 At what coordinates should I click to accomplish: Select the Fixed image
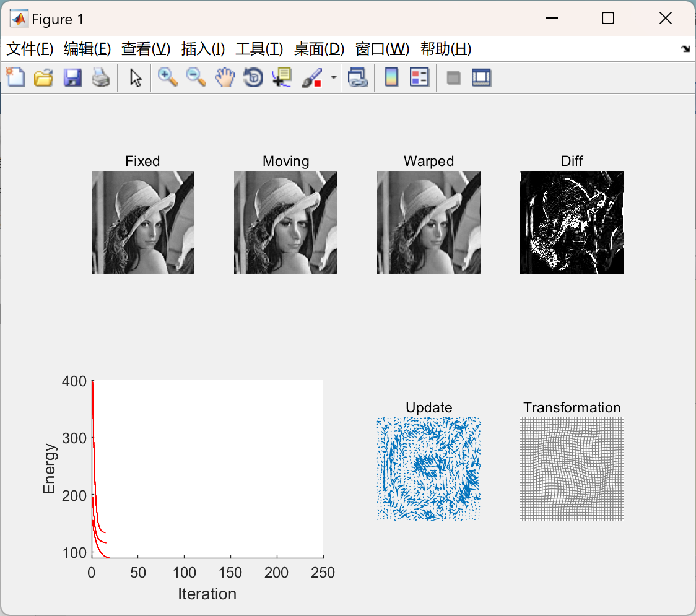[x=143, y=222]
